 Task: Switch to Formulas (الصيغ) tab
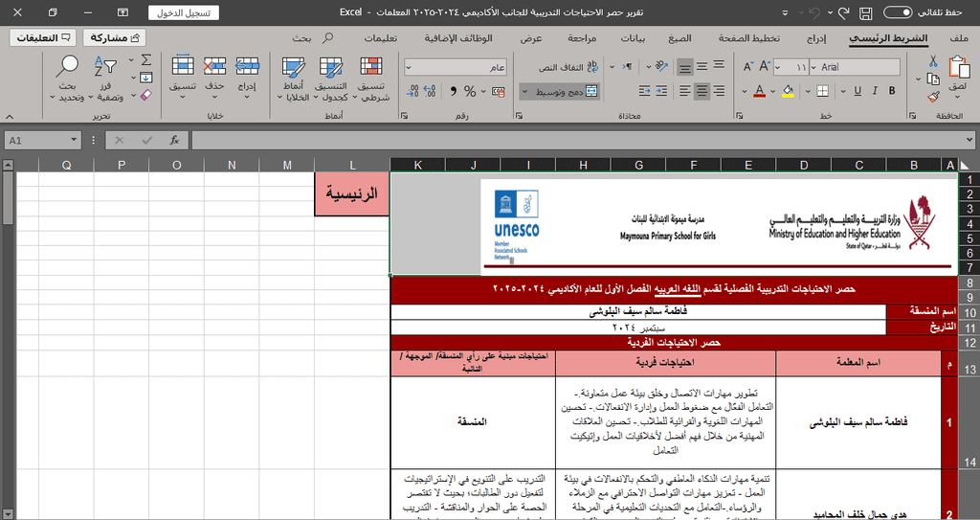coord(680,38)
